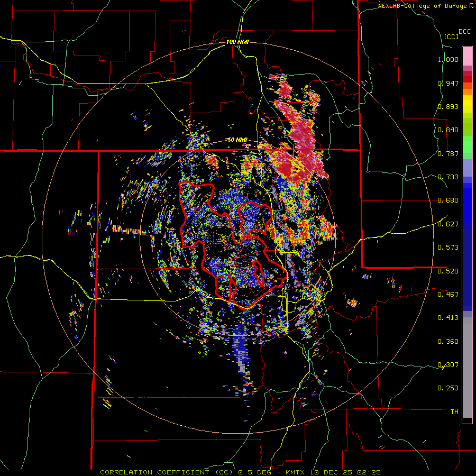Click the 0.573 legend value
The image size is (476, 476).
pyautogui.click(x=448, y=248)
